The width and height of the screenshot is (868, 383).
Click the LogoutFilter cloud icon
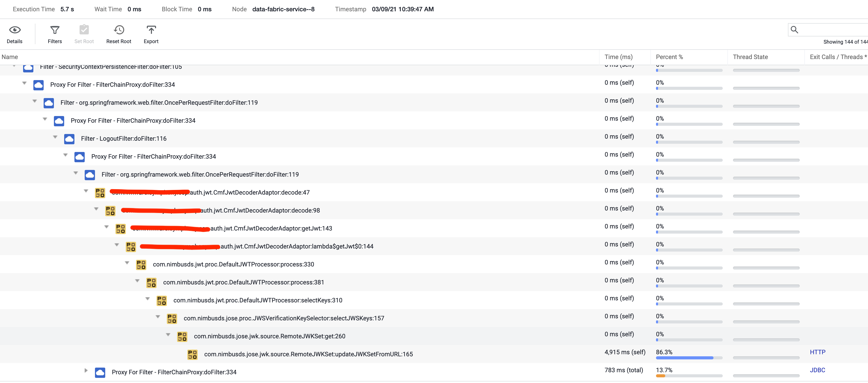[69, 139]
